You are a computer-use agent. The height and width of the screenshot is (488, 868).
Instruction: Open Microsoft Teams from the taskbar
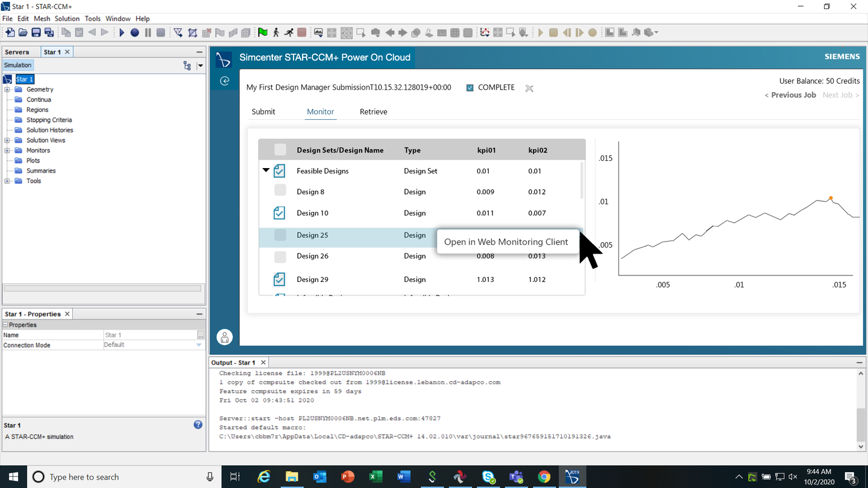516,477
